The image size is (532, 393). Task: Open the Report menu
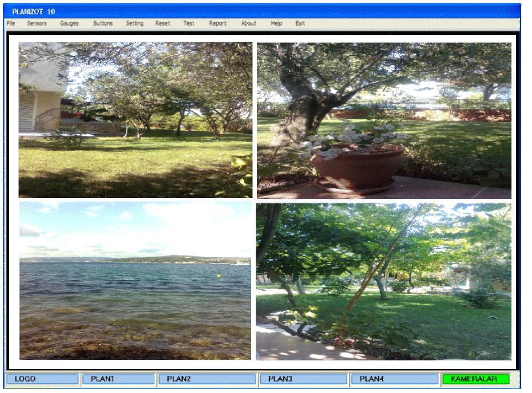(217, 23)
